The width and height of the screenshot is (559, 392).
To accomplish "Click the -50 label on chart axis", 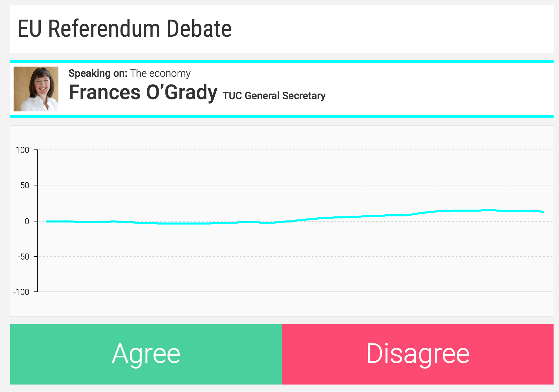I will (23, 257).
